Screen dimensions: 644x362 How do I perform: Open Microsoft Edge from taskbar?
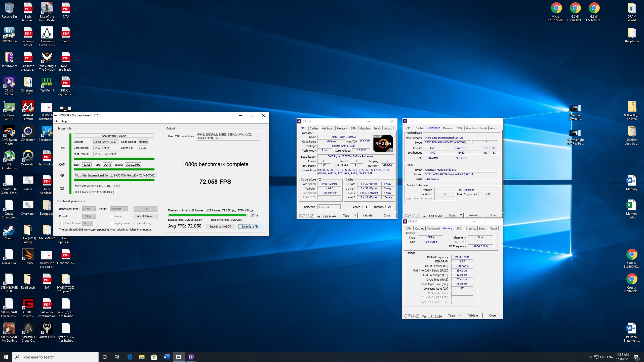(x=130, y=357)
